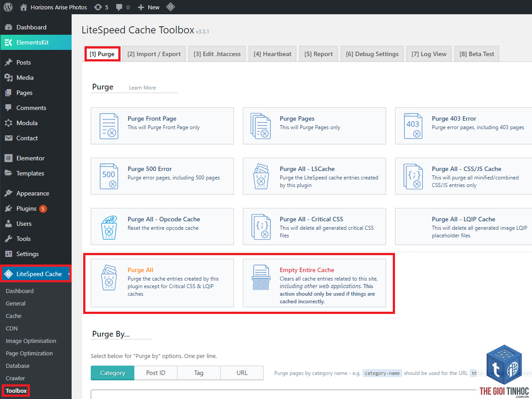Open the Page Optimization submenu item
Screen dimensions: 532x399
pyautogui.click(x=29, y=354)
